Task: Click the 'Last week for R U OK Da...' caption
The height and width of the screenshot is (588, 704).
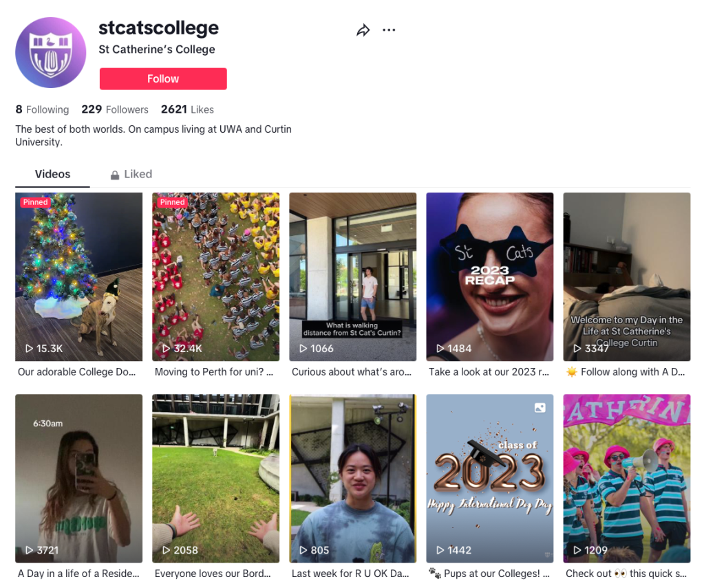Action: 350,573
